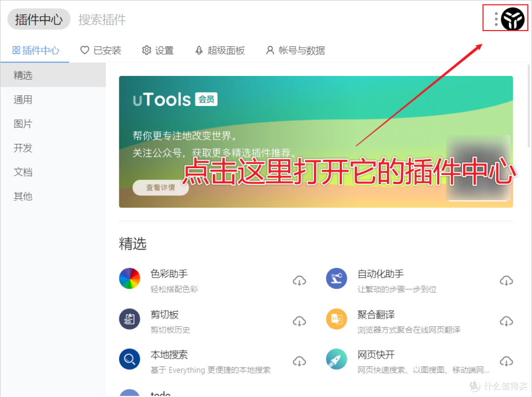Click the 剪切板历史 description text
The image size is (532, 397).
170,330
